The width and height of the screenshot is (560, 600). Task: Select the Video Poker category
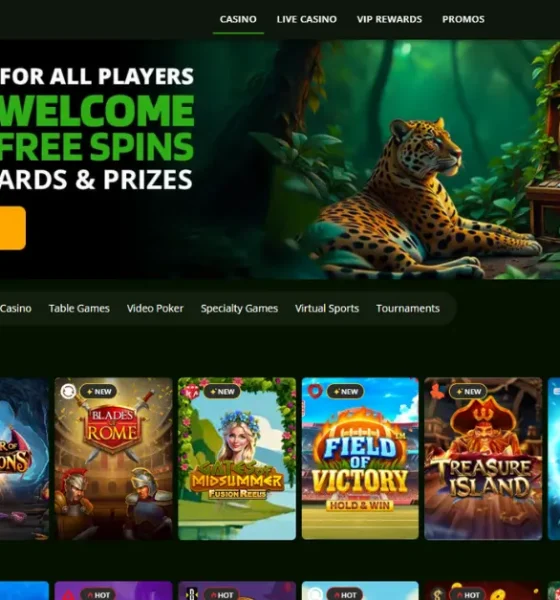point(155,308)
